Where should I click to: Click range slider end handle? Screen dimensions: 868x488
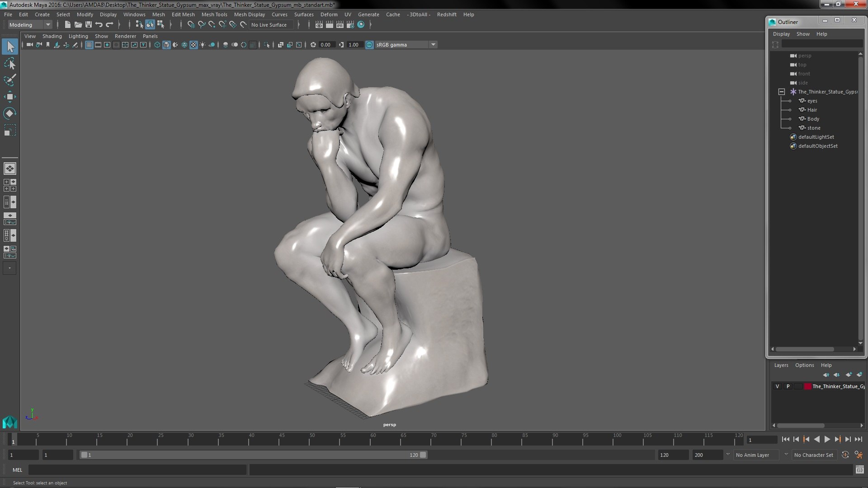tap(423, 455)
